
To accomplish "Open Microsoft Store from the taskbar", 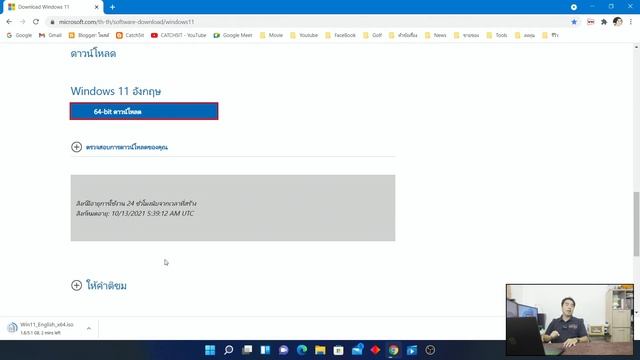I will (x=338, y=350).
